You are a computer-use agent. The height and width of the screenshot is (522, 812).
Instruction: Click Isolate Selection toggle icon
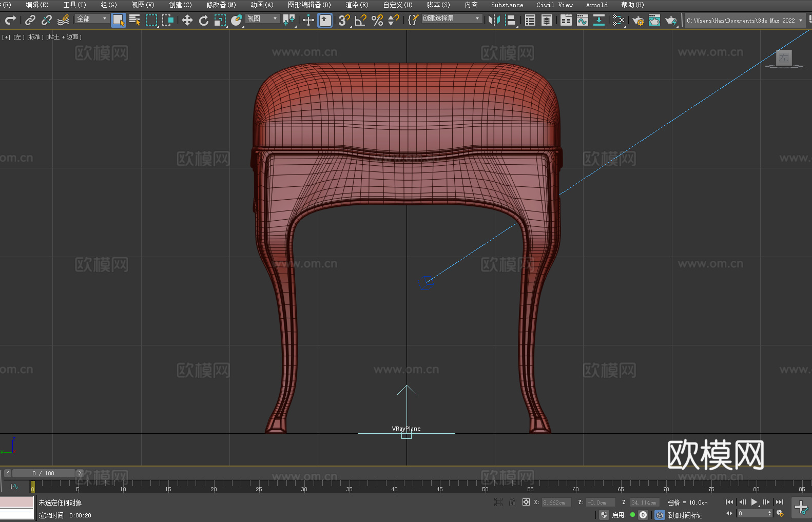498,502
